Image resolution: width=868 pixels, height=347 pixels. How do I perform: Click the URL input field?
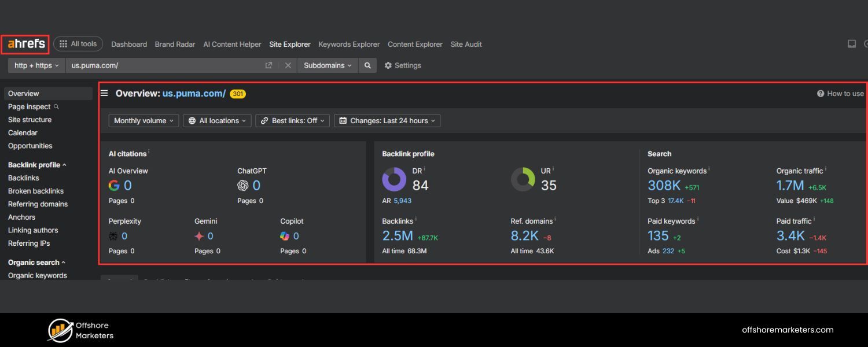(165, 65)
